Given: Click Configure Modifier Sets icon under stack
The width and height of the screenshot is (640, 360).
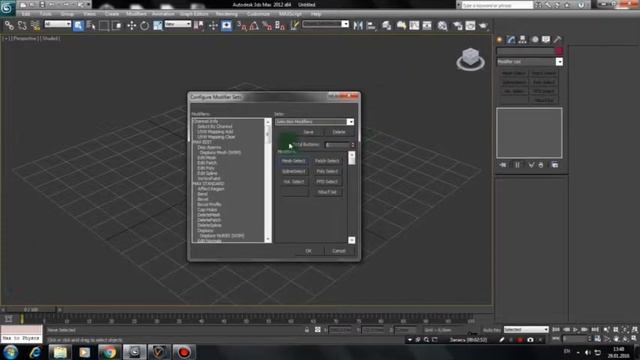Looking at the screenshot, I should pos(555,165).
